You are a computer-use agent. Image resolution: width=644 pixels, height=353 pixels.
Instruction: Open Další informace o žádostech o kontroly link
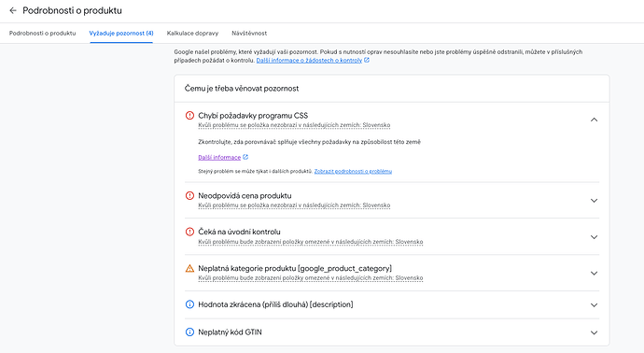(x=309, y=61)
